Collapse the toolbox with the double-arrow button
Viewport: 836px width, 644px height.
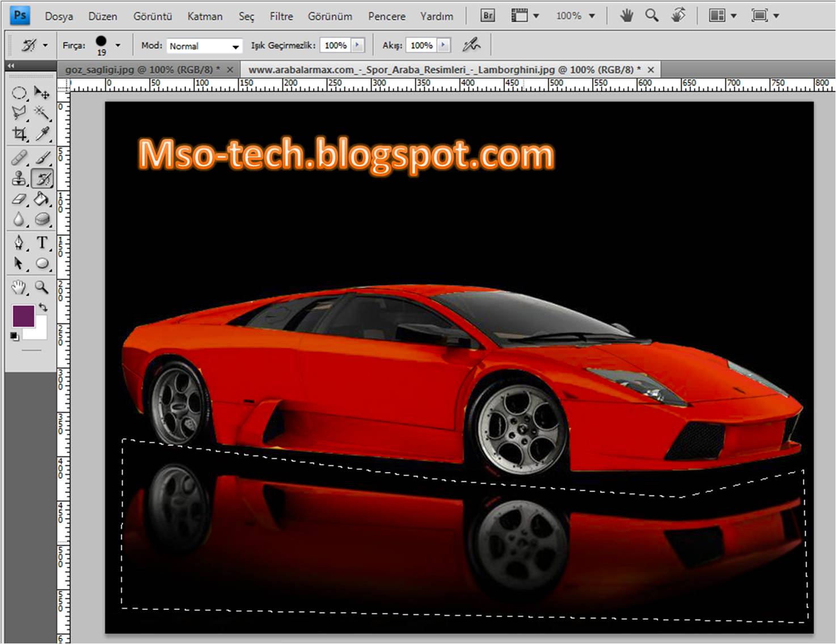coord(11,66)
